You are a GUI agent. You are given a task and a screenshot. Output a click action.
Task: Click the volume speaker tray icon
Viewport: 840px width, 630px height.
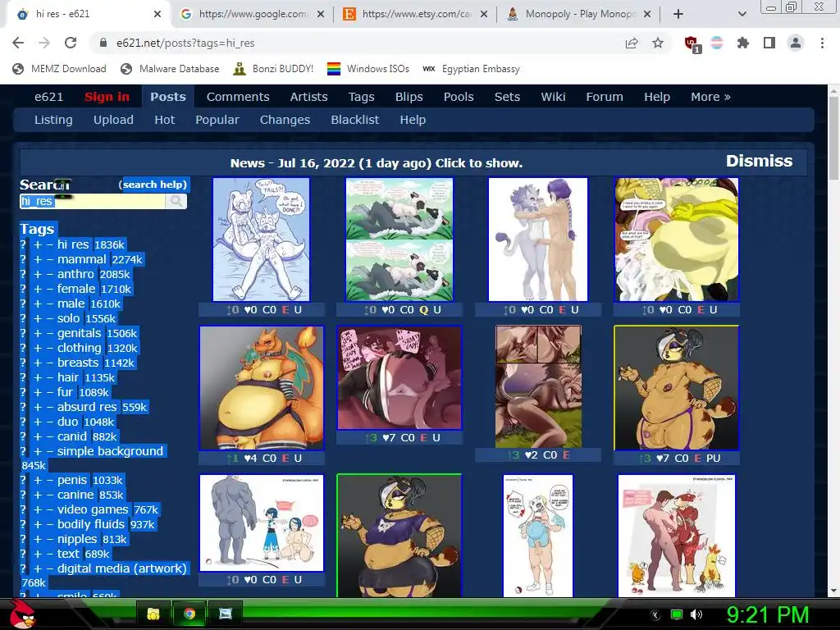(696, 614)
